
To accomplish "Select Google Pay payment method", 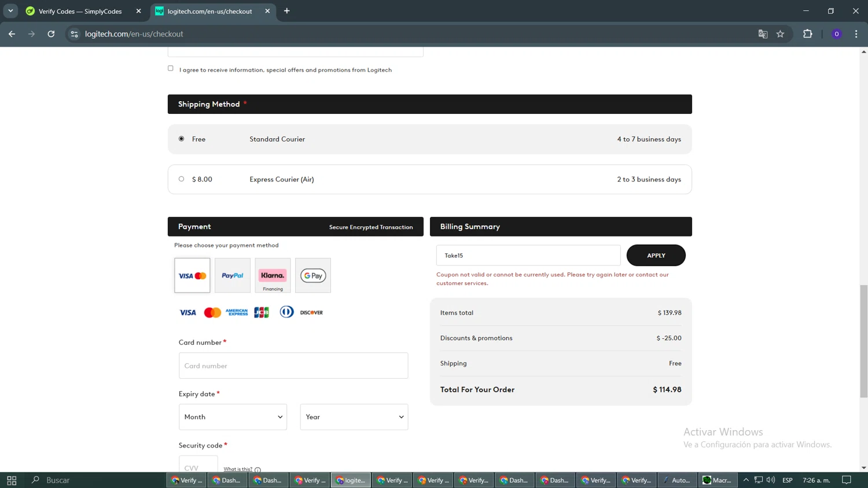I will 313,275.
